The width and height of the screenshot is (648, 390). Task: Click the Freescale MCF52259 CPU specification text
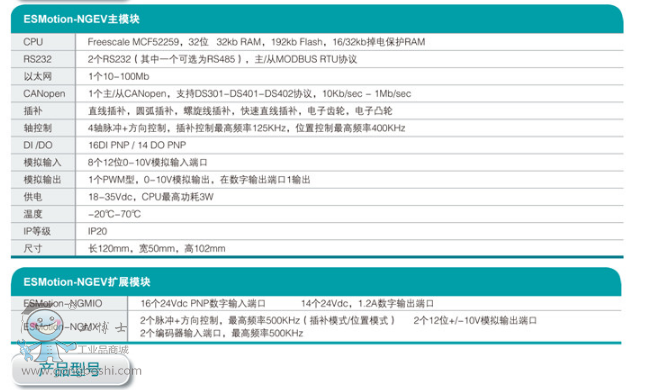(x=256, y=42)
